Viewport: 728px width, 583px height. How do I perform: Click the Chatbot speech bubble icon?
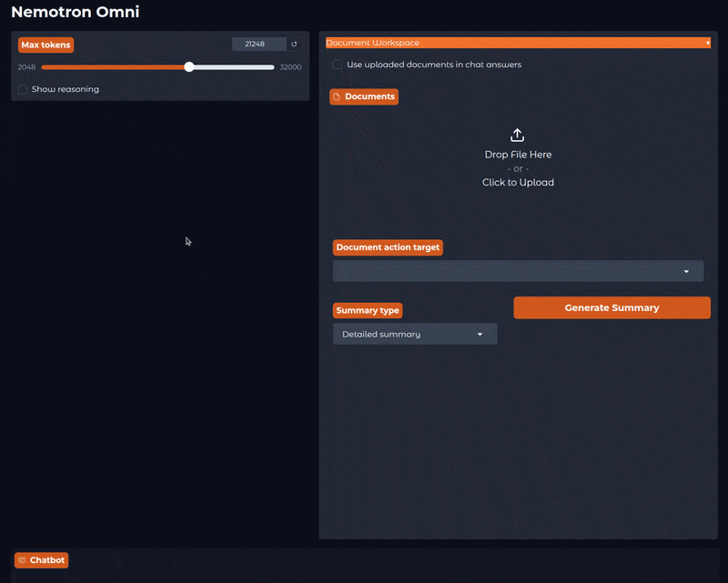[22, 560]
